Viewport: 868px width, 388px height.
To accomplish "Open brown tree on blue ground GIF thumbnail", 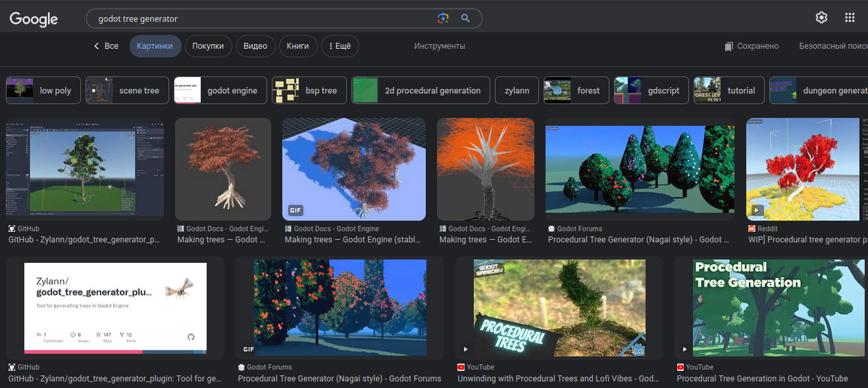I will click(x=354, y=169).
